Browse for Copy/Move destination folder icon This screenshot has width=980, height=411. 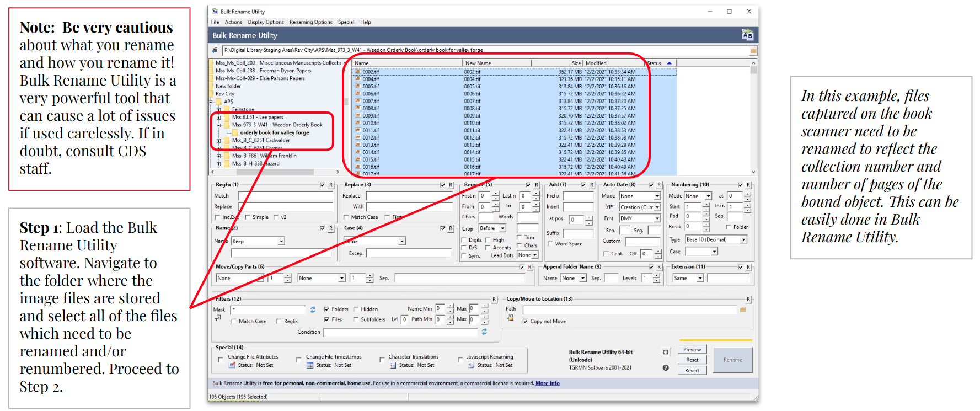742,309
